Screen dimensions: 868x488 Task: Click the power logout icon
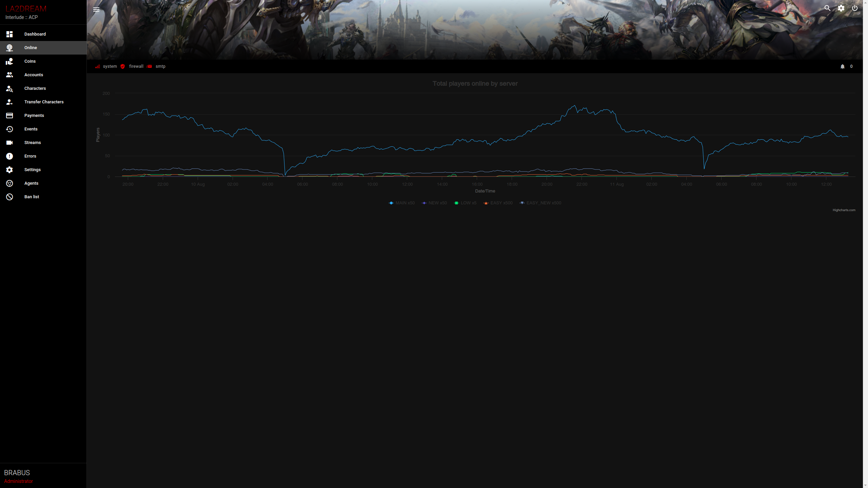tap(855, 8)
